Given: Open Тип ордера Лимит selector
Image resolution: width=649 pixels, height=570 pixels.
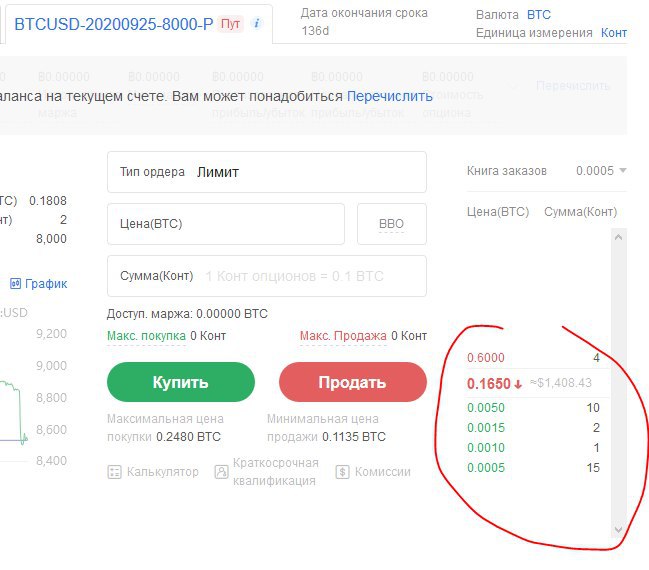Looking at the screenshot, I should (x=267, y=172).
